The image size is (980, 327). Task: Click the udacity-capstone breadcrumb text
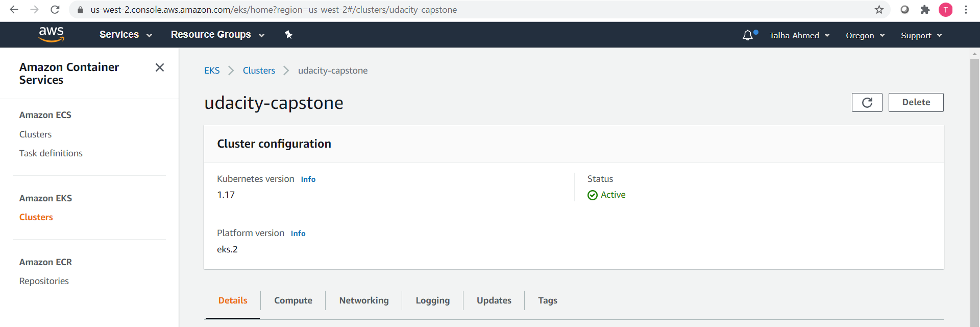click(x=333, y=71)
